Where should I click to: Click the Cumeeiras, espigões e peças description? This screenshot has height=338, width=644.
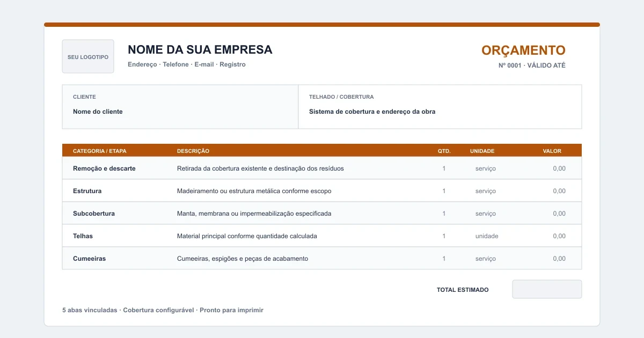point(243,259)
